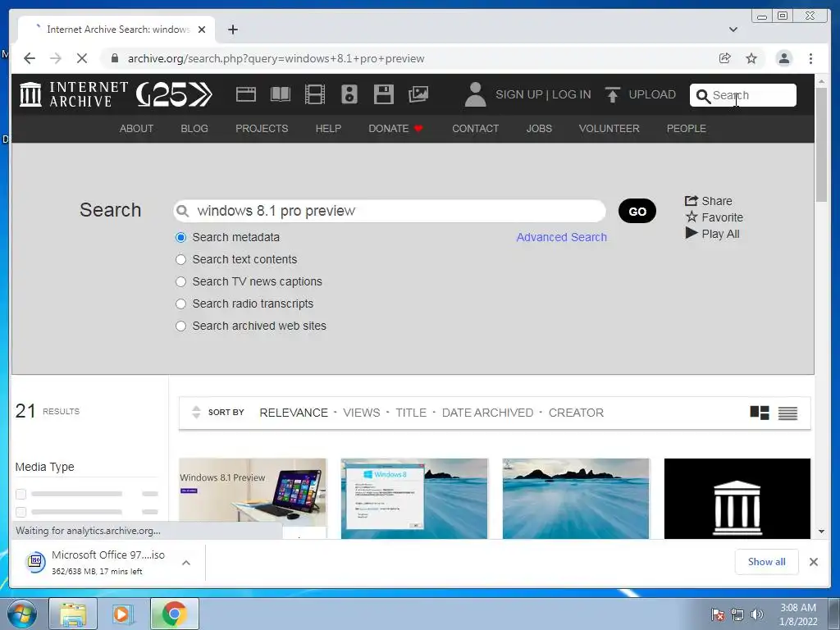This screenshot has height=630, width=840.
Task: Sort results by TITLE
Action: [x=411, y=413]
